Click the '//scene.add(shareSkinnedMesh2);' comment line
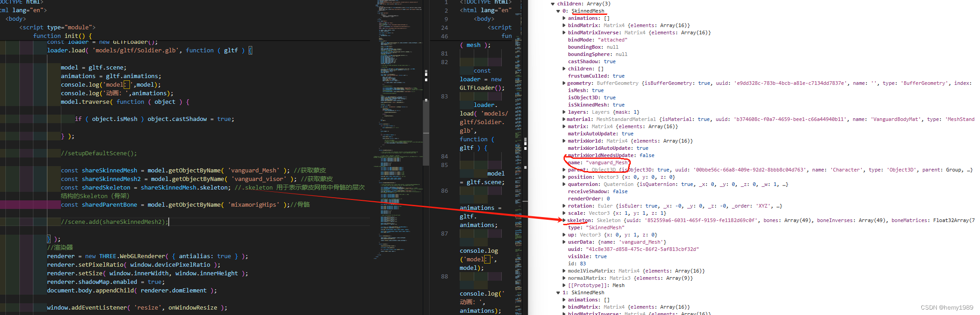The image size is (980, 315). pyautogui.click(x=115, y=222)
